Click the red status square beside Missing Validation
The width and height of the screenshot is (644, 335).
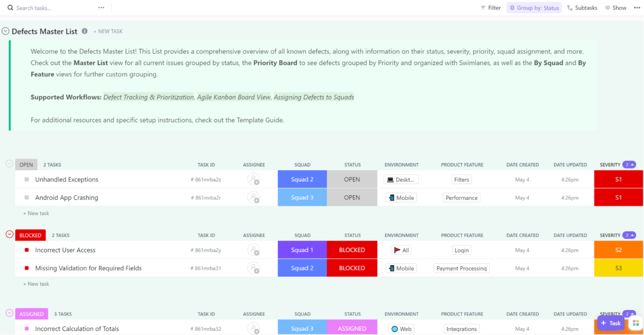(26, 268)
